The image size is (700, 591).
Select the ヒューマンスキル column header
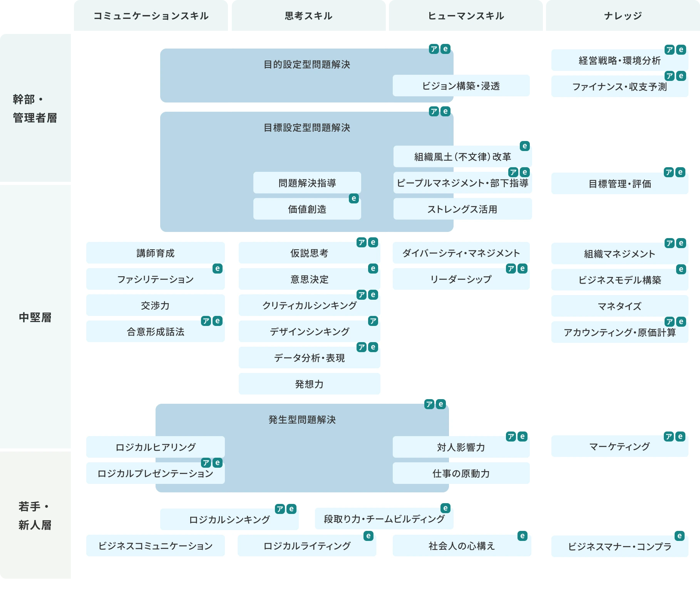tap(466, 16)
